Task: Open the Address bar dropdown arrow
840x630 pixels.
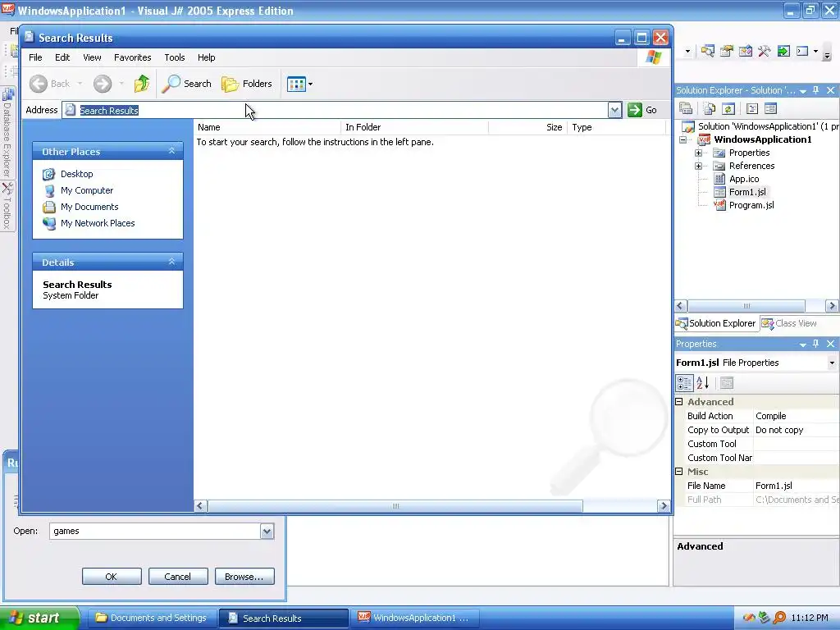Action: pyautogui.click(x=614, y=110)
